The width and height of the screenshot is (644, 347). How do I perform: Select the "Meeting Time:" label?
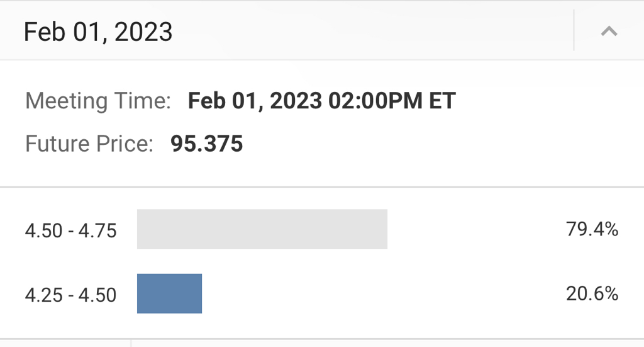click(98, 101)
